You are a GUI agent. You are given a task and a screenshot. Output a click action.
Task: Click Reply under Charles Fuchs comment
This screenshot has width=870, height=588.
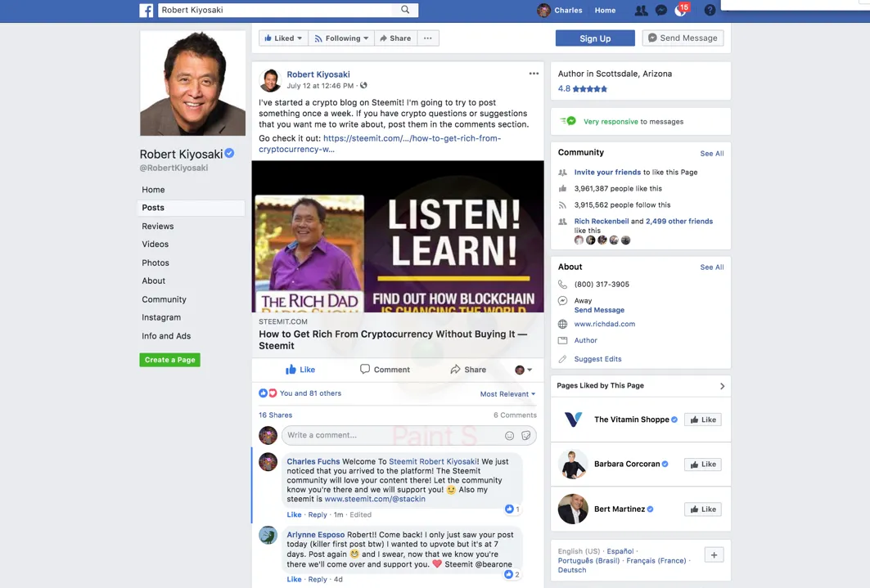(x=318, y=515)
